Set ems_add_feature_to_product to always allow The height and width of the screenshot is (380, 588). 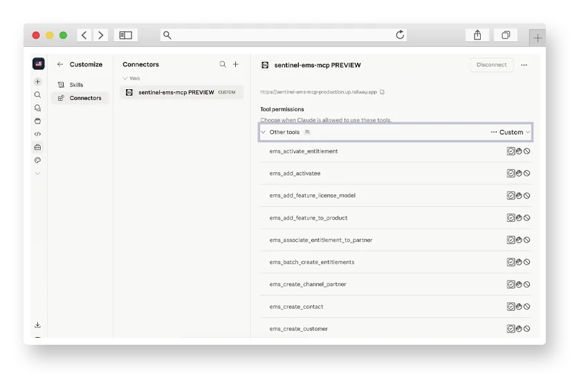(x=511, y=218)
